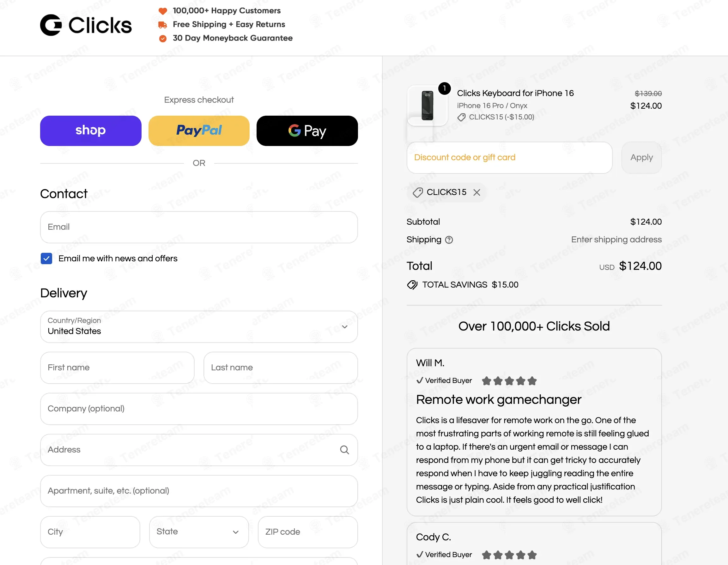Click the Free Shipping truck icon
Viewport: 728px width, 565px height.
click(x=163, y=25)
